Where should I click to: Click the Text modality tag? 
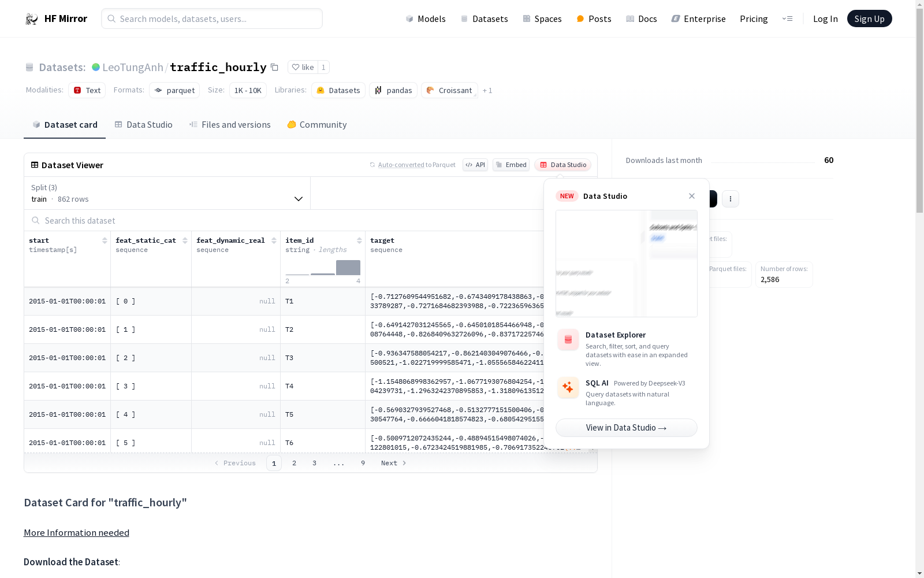pos(87,90)
